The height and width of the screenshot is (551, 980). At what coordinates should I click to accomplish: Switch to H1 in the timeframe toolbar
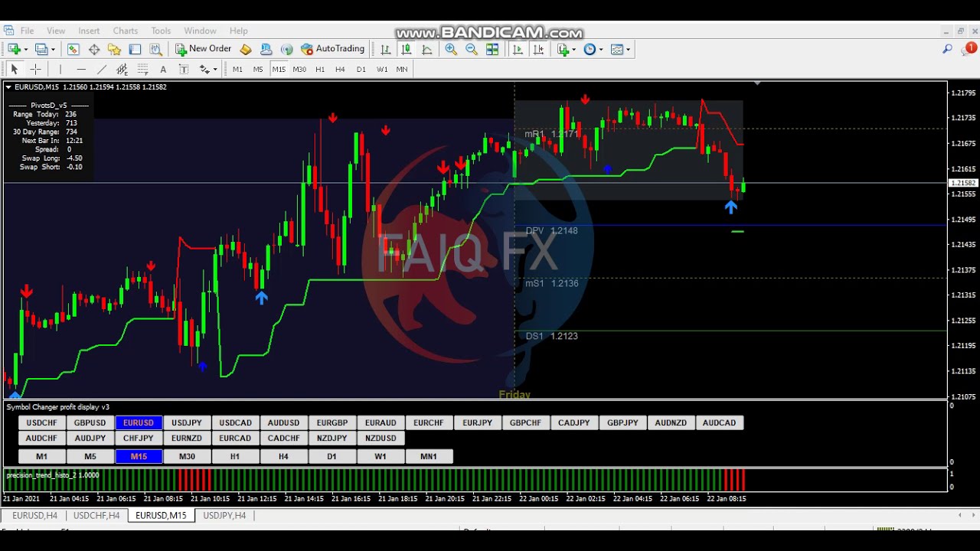[x=320, y=69]
